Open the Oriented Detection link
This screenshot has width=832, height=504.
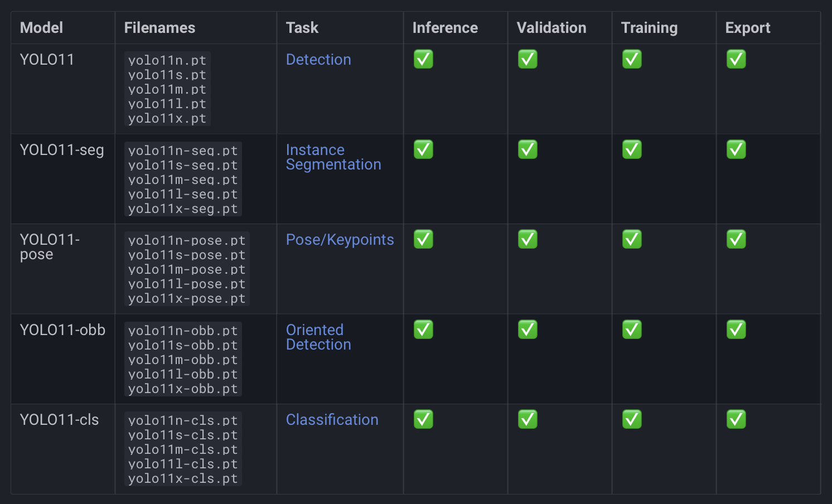click(318, 337)
